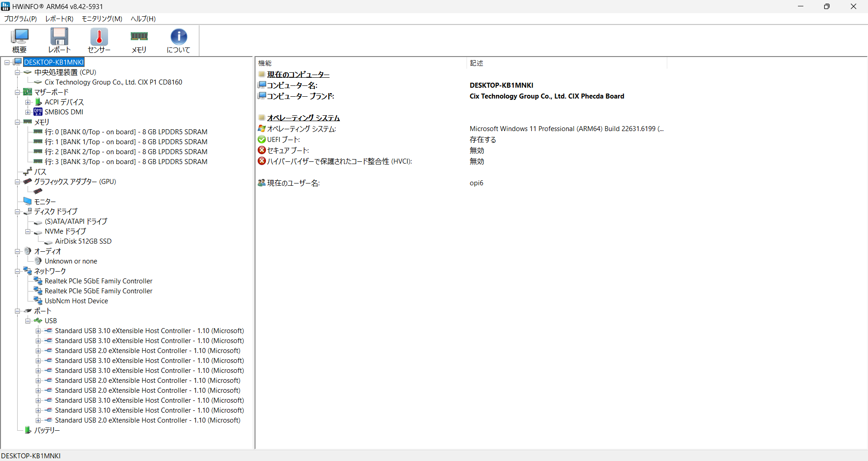The width and height of the screenshot is (868, 461).
Task: Click the レポート save report icon
Action: coord(59,41)
